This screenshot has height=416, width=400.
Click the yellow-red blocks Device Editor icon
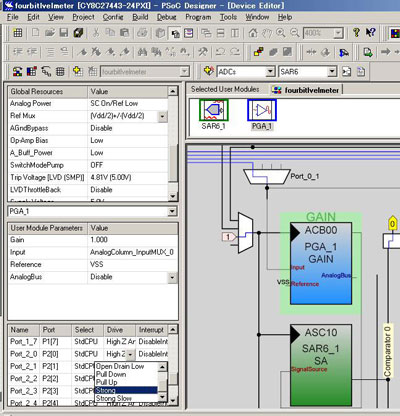(x=259, y=52)
